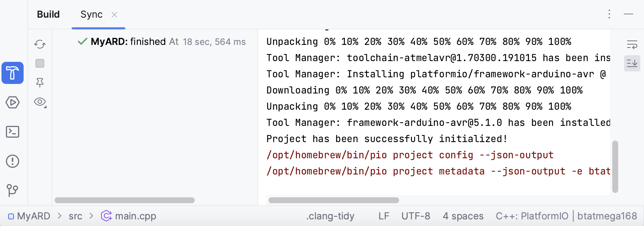This screenshot has height=226, width=644.
Task: Open the build panel options menu (three dots)
Action: click(609, 14)
